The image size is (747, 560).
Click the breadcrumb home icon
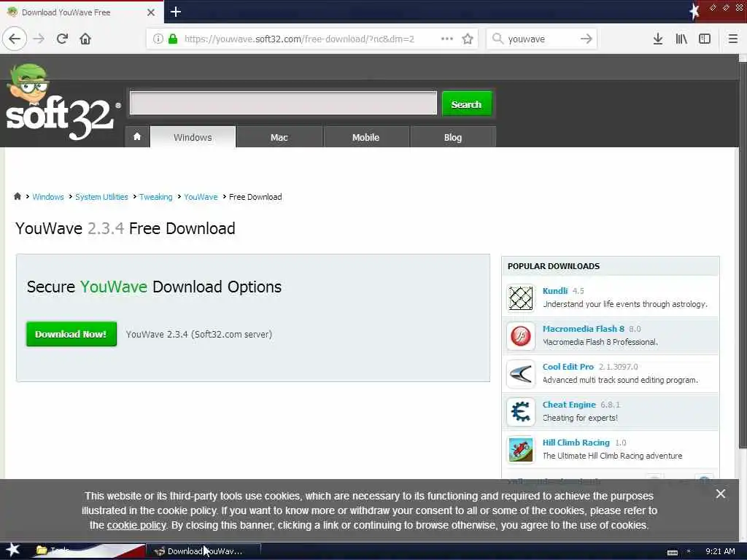18,196
